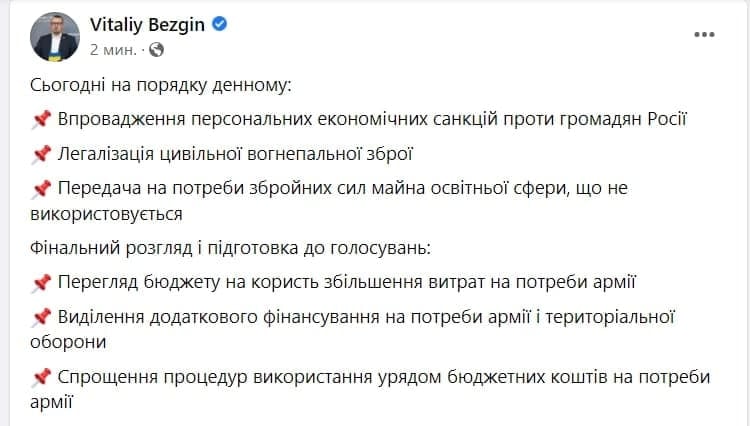Screen dimensions: 750x426
Task: Click the 'Фінальний розгляд і підготовка' line
Action: point(230,248)
